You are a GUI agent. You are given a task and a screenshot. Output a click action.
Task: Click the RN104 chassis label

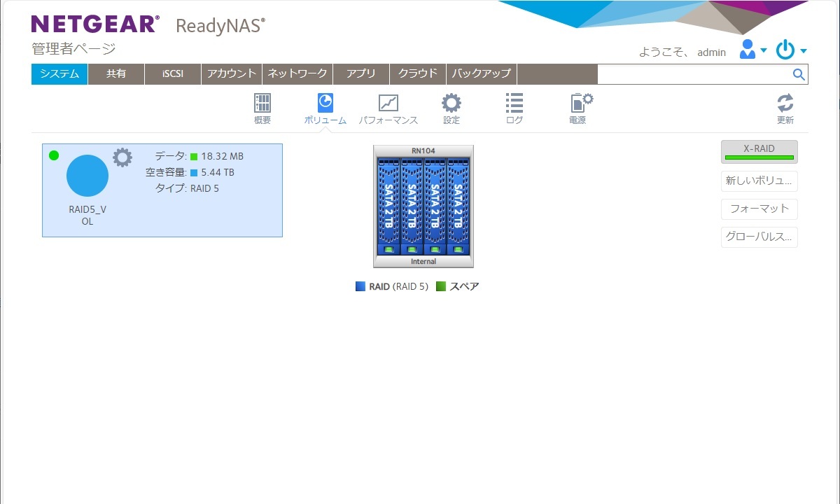coord(423,150)
